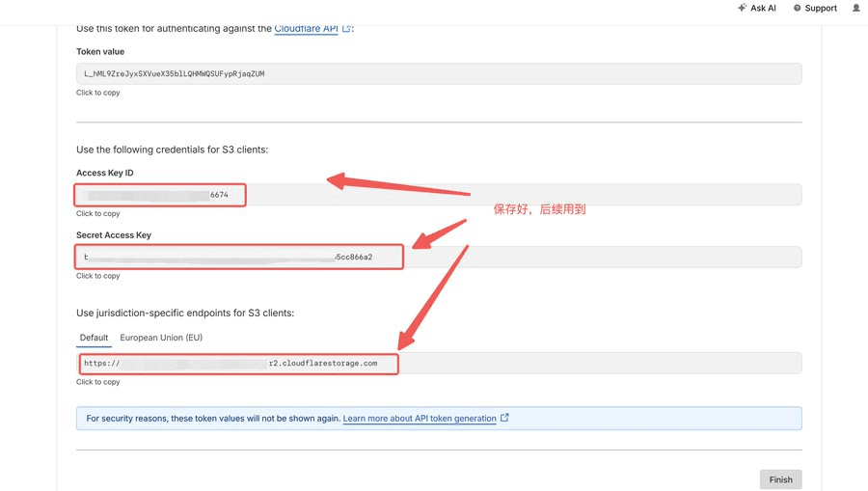Image resolution: width=868 pixels, height=491 pixels.
Task: Click external-link icon beside Cloudflare API
Action: point(346,28)
